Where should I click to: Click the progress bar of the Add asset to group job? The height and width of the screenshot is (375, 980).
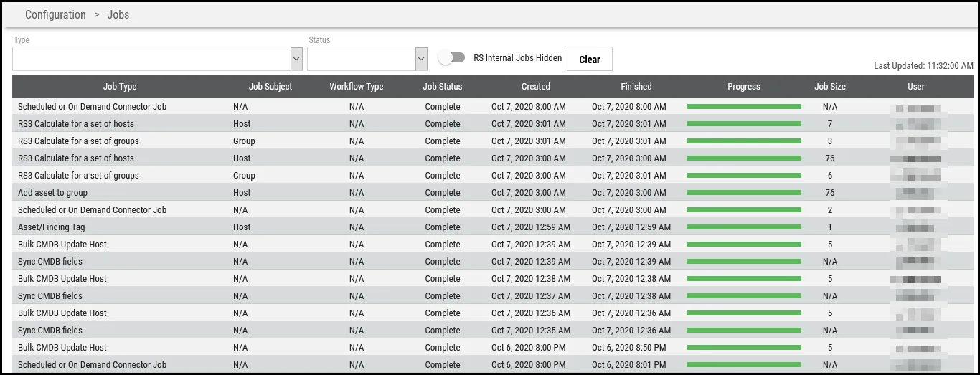pyautogui.click(x=744, y=193)
